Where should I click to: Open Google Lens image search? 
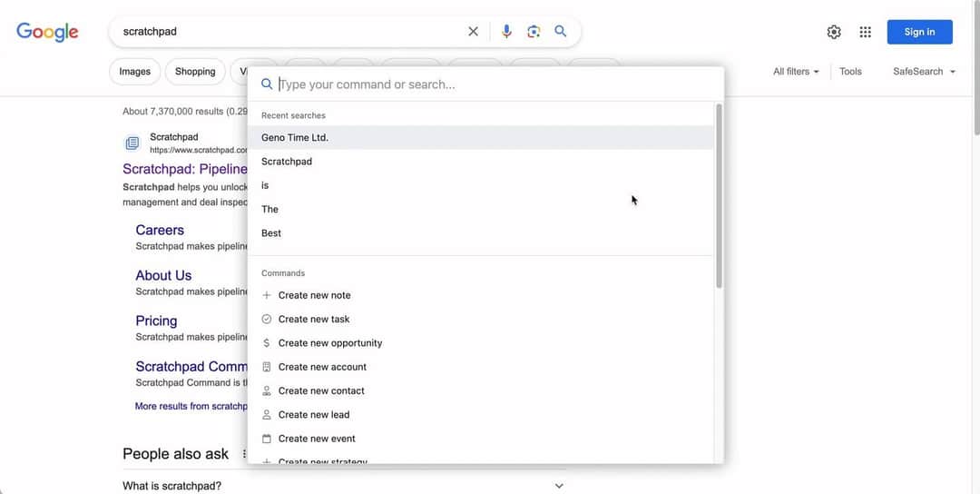534,31
